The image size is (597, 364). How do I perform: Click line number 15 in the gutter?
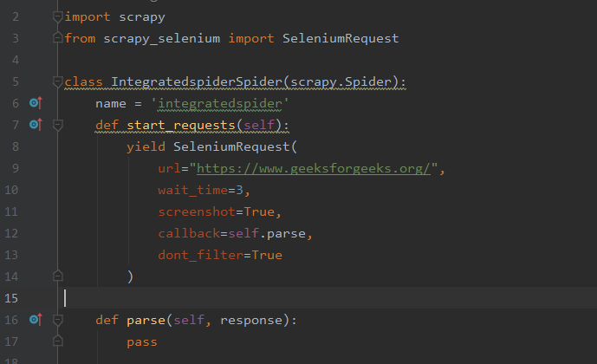(11, 298)
